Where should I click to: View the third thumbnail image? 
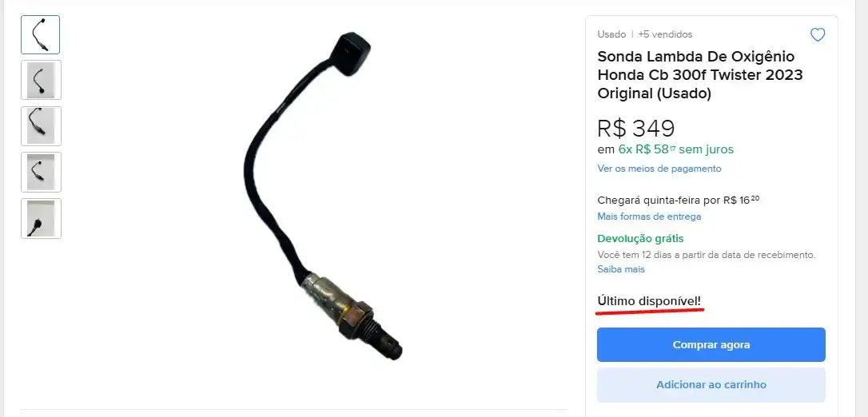pyautogui.click(x=41, y=126)
